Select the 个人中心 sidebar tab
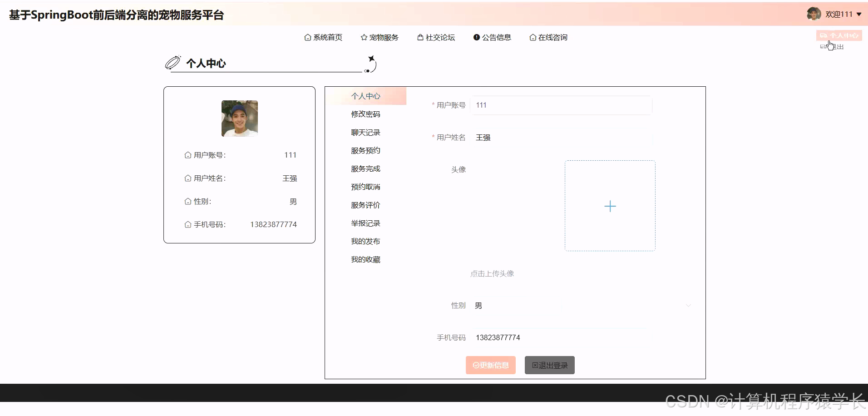Viewport: 868px width, 416px height. point(366,96)
